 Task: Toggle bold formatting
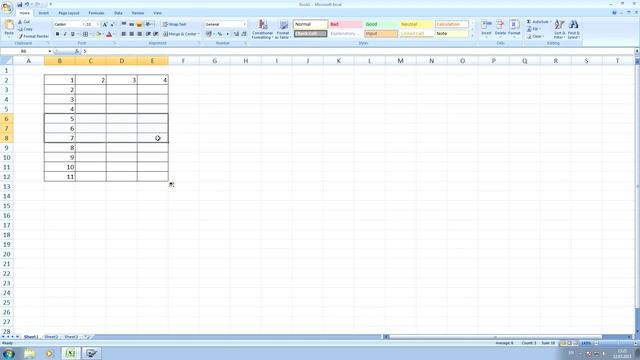point(57,34)
